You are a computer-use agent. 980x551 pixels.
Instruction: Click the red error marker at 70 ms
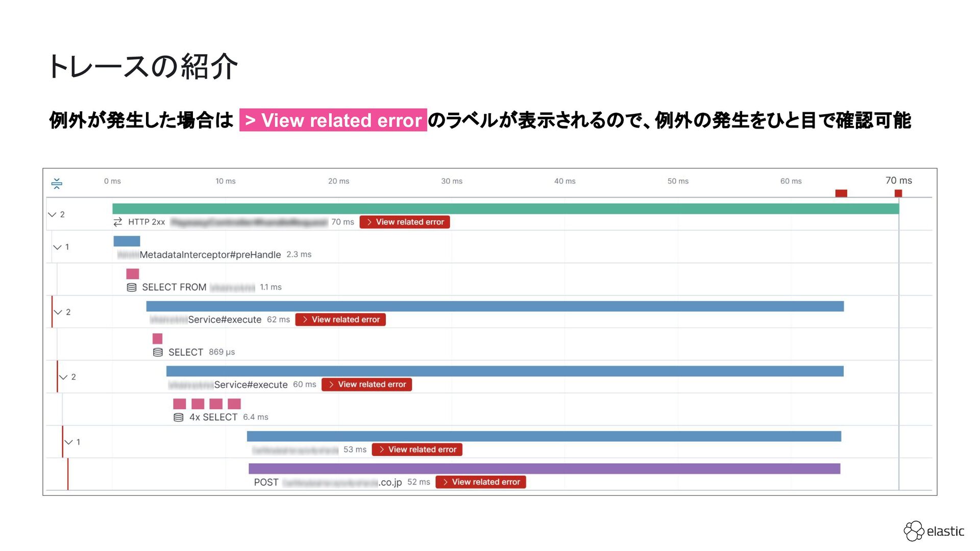pyautogui.click(x=898, y=193)
